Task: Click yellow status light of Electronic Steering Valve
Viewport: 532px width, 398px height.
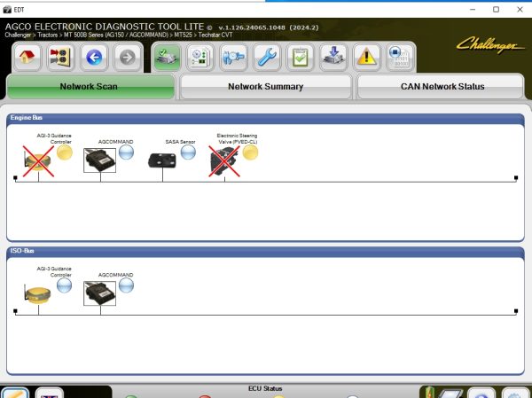Action: 250,152
